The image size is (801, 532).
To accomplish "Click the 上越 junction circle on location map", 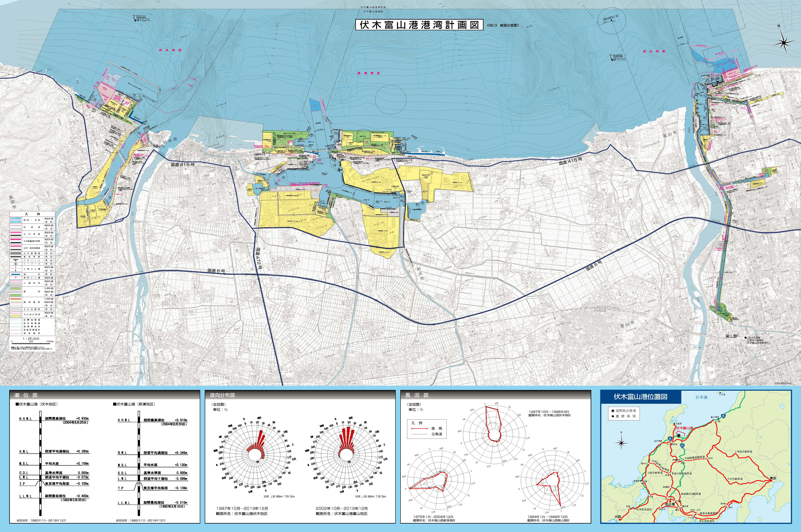I will pos(715,421).
